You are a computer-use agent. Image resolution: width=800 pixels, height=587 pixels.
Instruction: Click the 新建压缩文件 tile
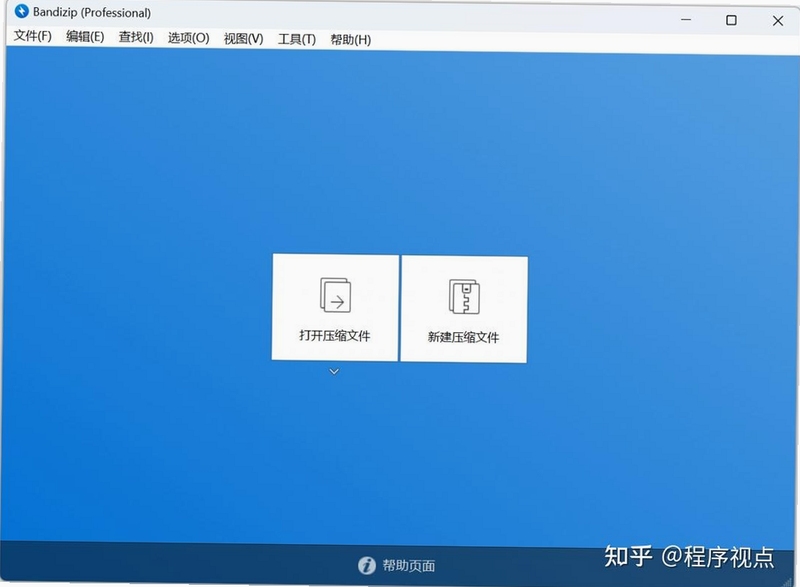point(464,310)
